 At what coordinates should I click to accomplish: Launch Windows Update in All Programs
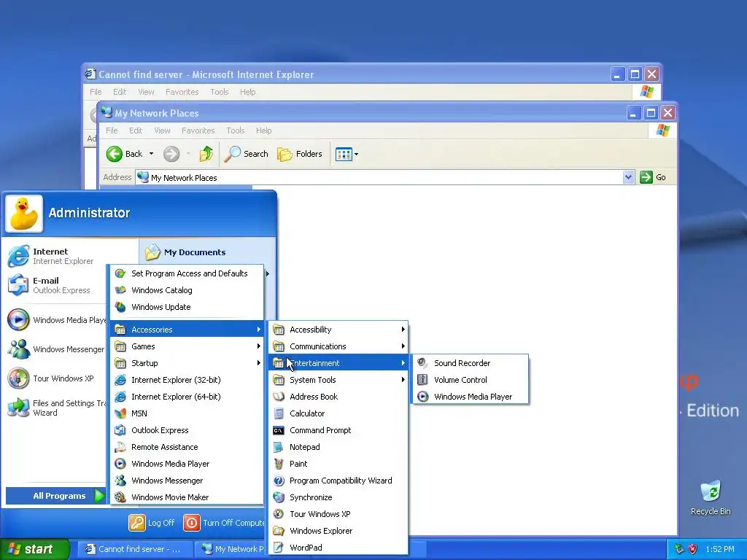pos(187,307)
